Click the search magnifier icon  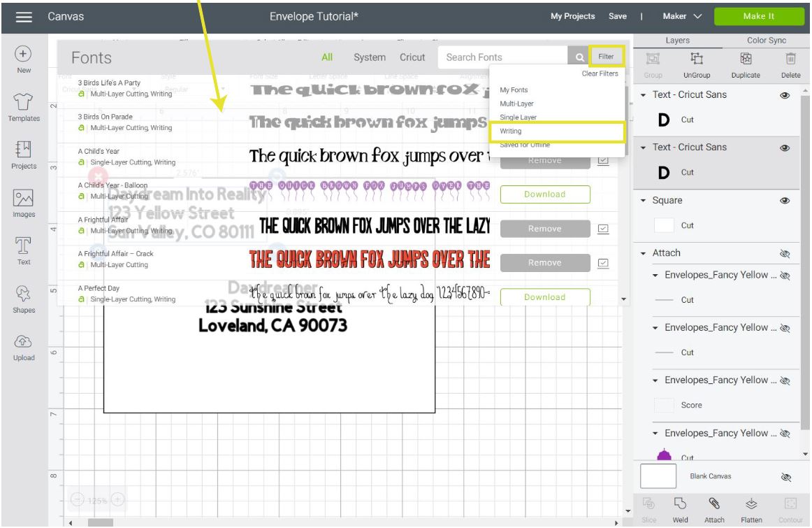579,57
